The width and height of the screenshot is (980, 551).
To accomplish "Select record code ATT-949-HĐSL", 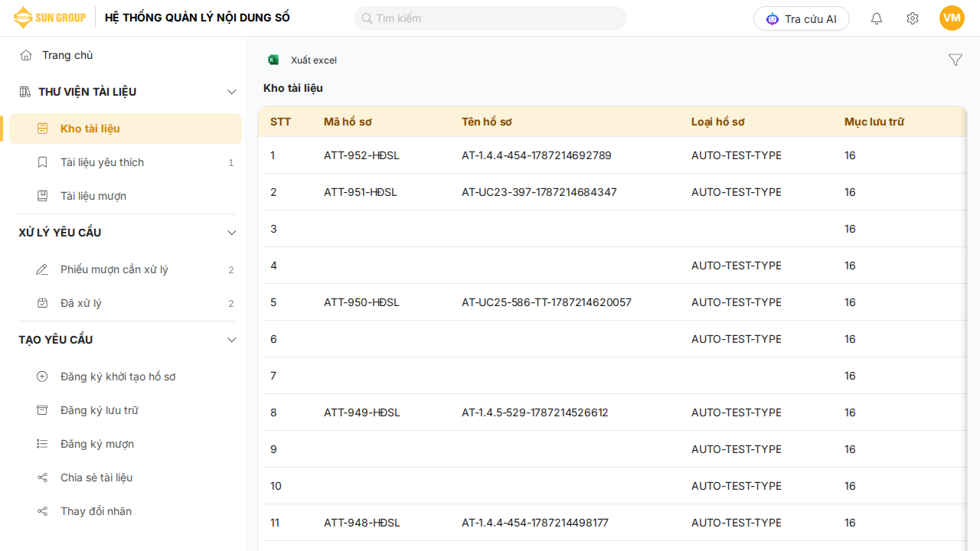I will pyautogui.click(x=362, y=412).
